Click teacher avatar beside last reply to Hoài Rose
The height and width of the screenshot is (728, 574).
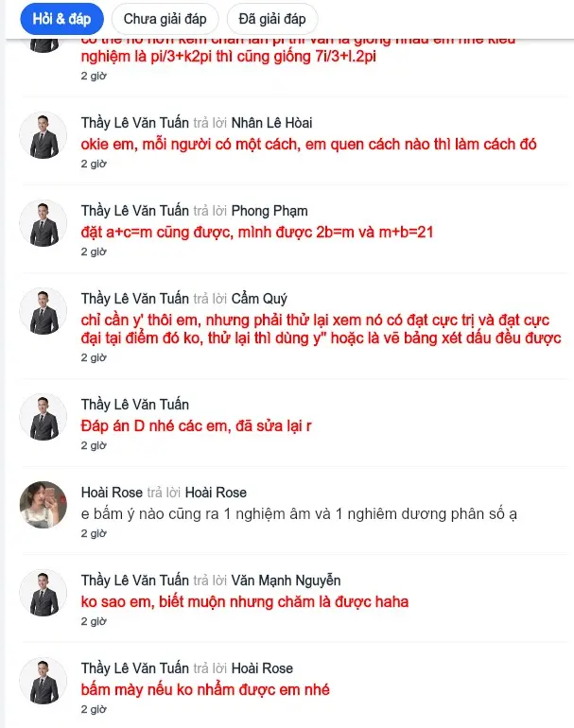[x=43, y=681]
